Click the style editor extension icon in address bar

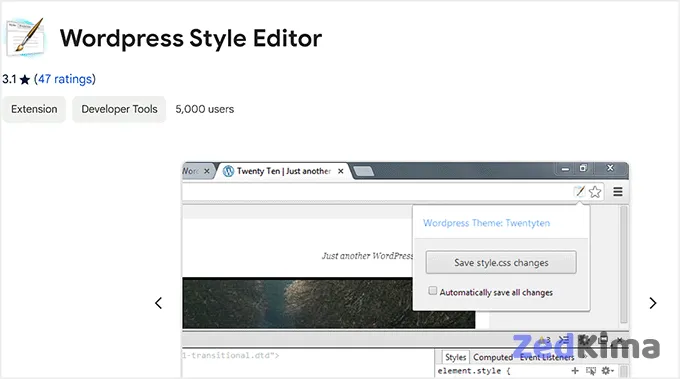click(580, 191)
